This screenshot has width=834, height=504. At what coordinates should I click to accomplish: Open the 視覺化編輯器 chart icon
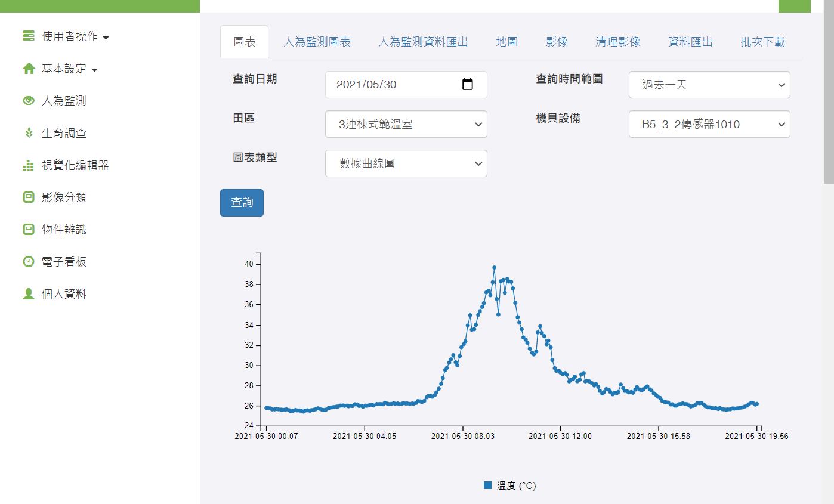point(27,165)
